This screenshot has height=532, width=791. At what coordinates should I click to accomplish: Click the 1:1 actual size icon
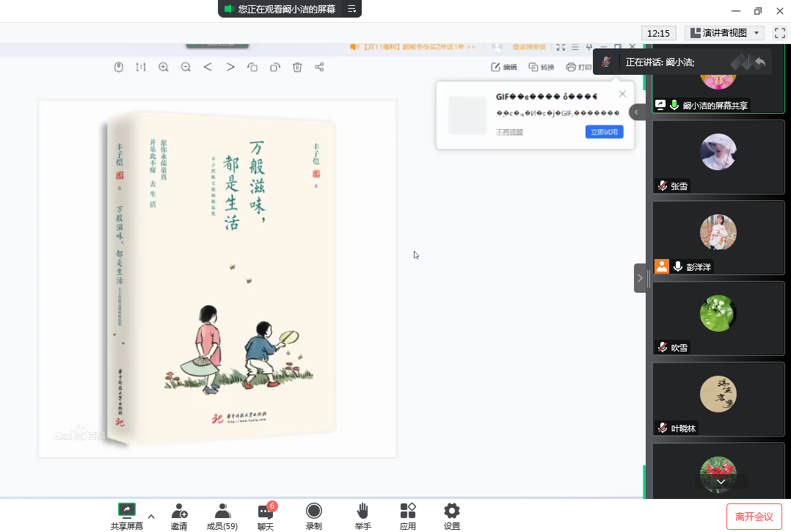[x=141, y=67]
